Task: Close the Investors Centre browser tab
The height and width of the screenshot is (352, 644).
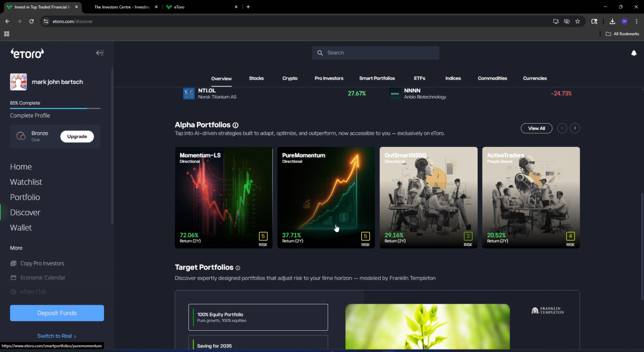Action: 156,7
